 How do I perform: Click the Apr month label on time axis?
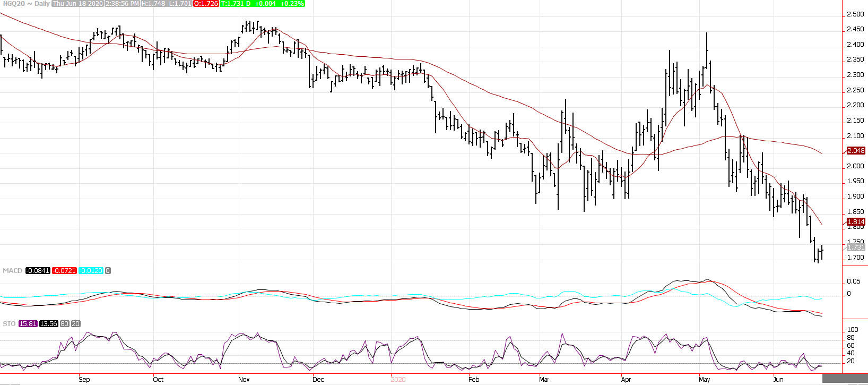[627, 380]
